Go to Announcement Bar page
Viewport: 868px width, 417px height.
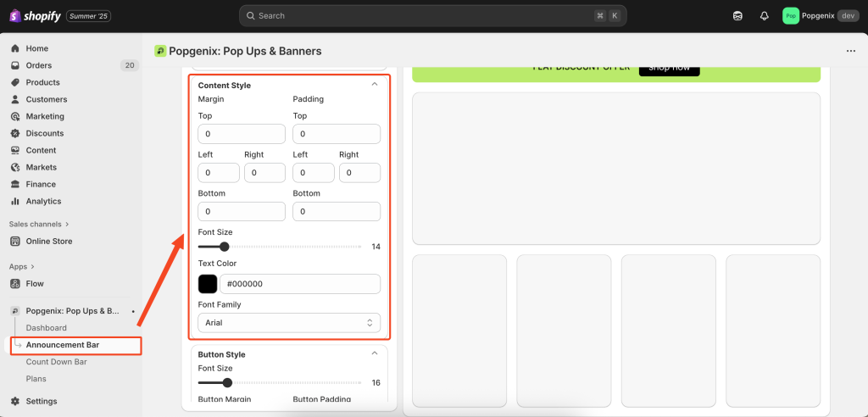pyautogui.click(x=63, y=345)
